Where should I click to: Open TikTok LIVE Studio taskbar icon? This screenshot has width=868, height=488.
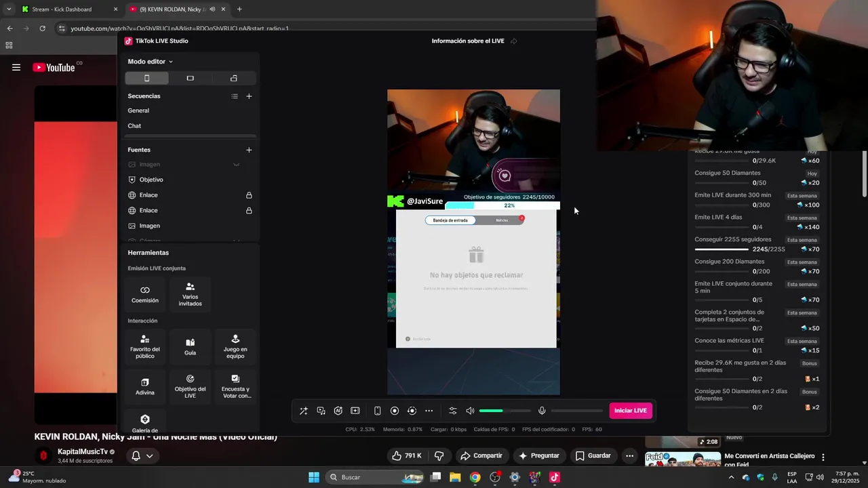point(554,477)
